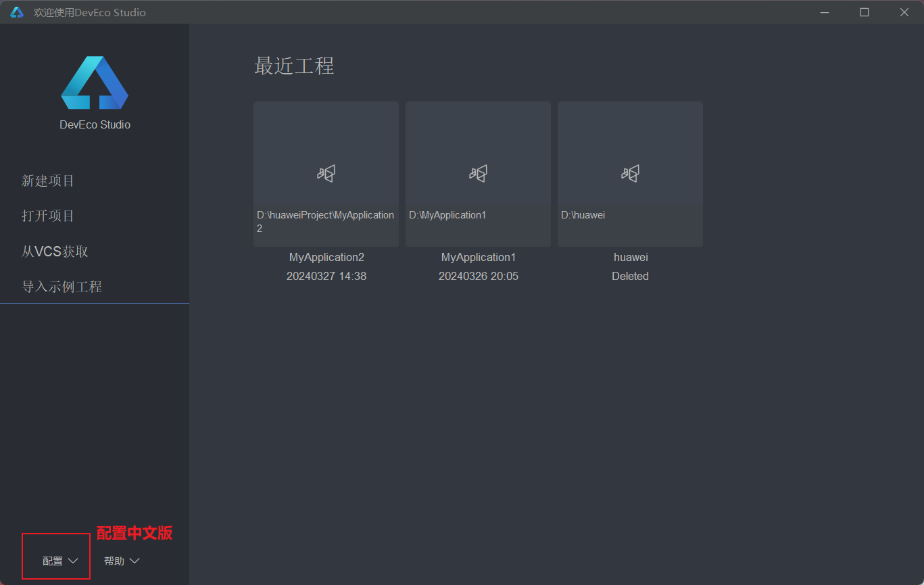Expand the 帮助 dropdown menu
The width and height of the screenshot is (924, 585).
pyautogui.click(x=122, y=561)
